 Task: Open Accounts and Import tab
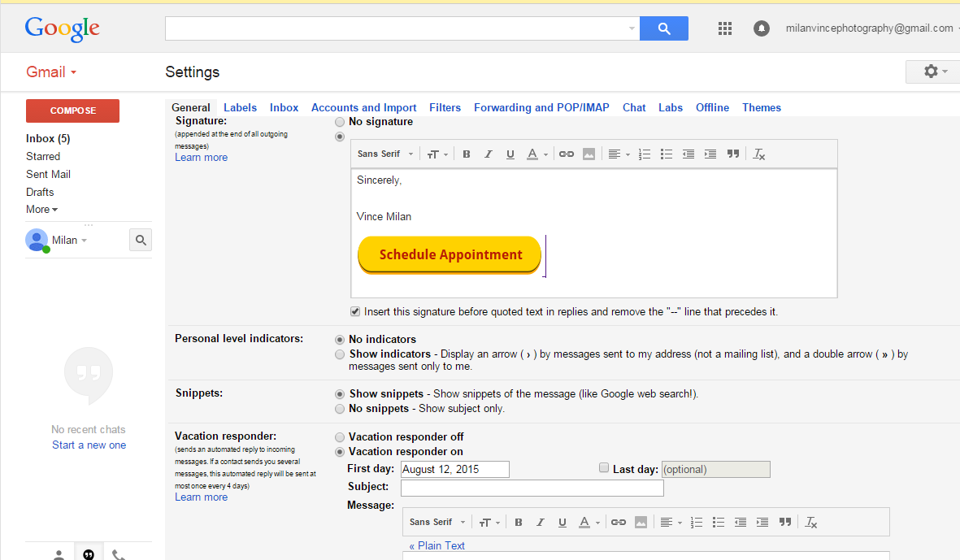pos(363,108)
